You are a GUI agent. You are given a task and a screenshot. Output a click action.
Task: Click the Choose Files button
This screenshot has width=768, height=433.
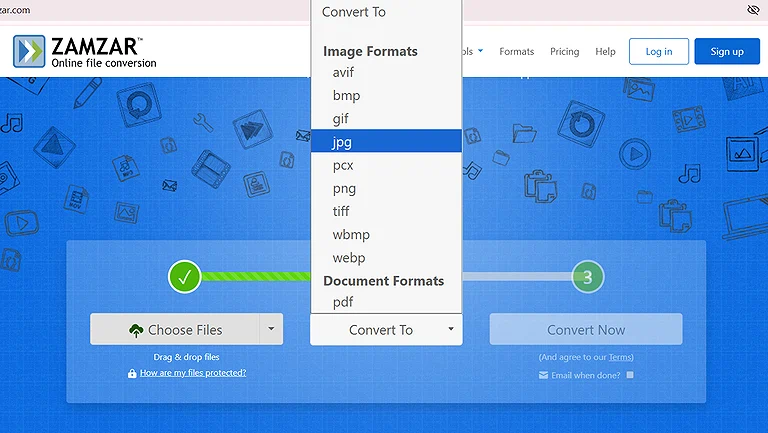point(174,329)
